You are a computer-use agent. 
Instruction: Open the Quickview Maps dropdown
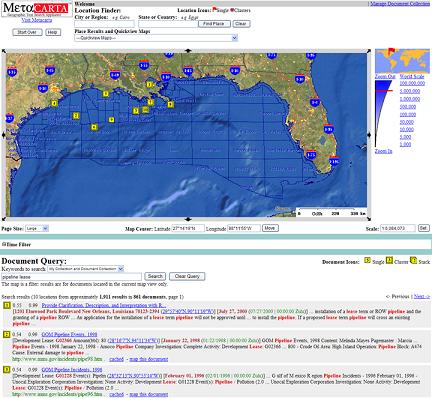[156, 38]
